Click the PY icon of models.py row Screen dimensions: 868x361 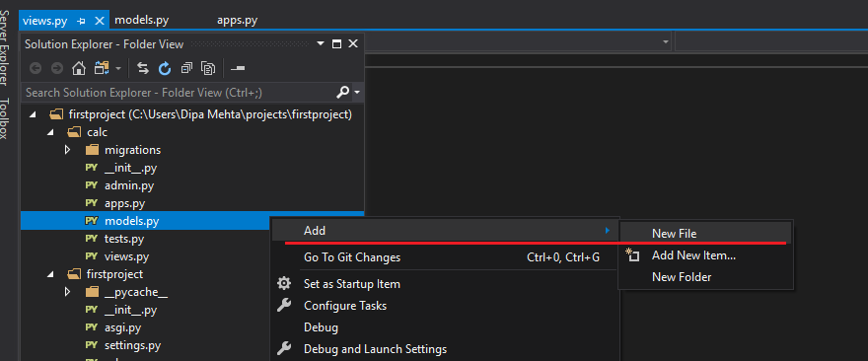(92, 221)
